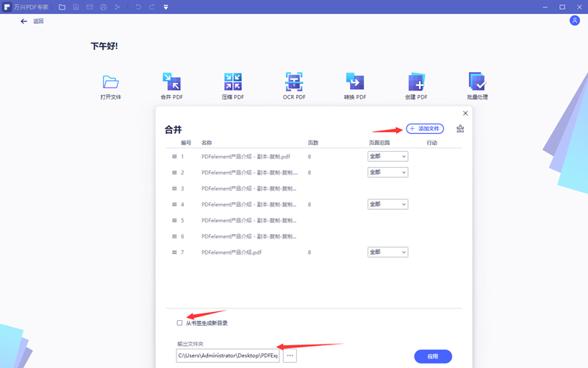588x368 pixels.
Task: Click the Create PDF (创建 PDF) icon
Action: tap(416, 82)
